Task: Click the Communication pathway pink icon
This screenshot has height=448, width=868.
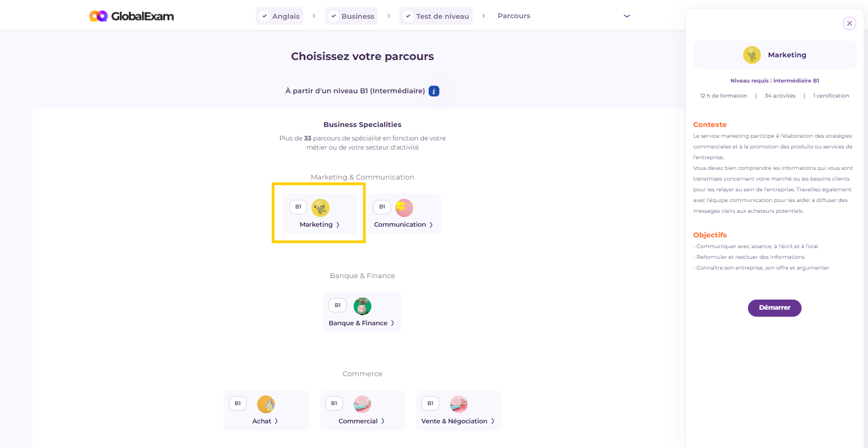Action: tap(404, 207)
